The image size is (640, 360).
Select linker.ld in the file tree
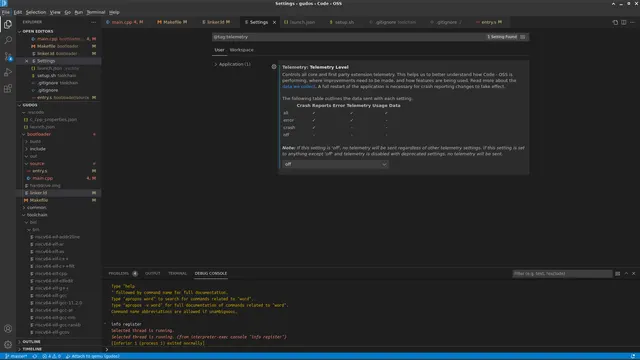pos(38,193)
